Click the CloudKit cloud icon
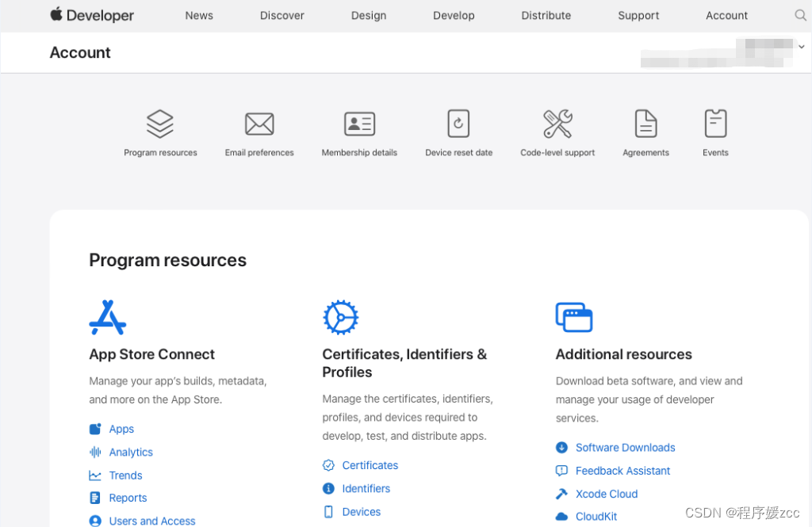This screenshot has width=812, height=527. pos(561,516)
